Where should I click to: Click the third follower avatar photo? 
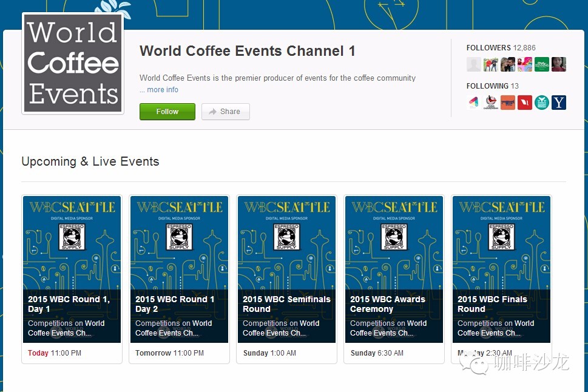tap(508, 64)
